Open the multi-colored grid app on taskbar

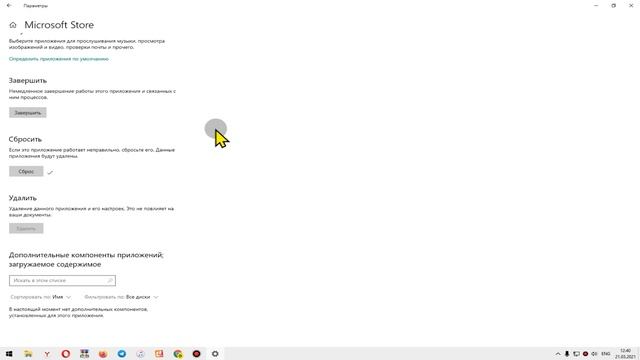click(84, 353)
